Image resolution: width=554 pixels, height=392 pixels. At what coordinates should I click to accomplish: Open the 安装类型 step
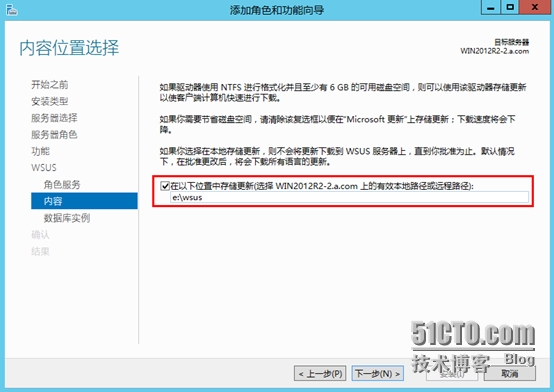(49, 101)
